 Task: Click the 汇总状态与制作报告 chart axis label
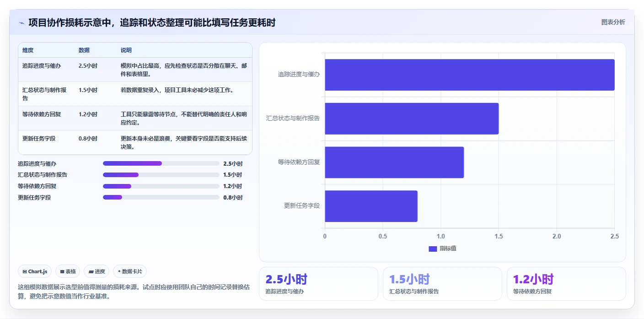click(293, 118)
